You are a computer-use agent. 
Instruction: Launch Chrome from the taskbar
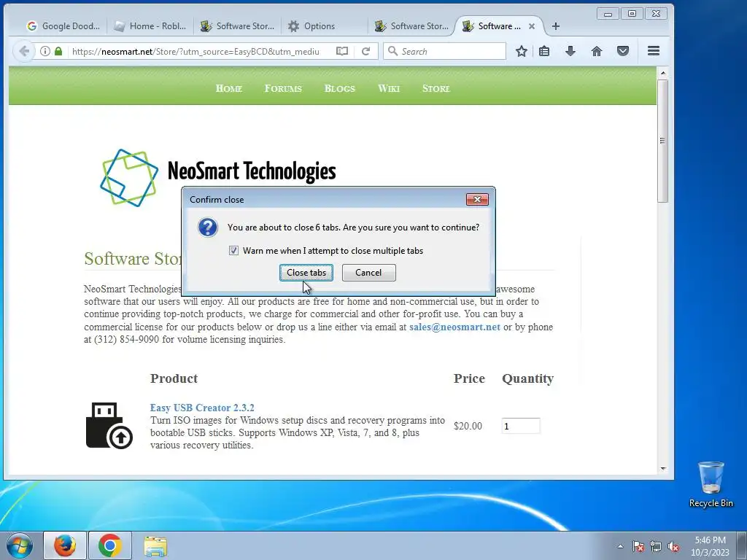tap(110, 545)
